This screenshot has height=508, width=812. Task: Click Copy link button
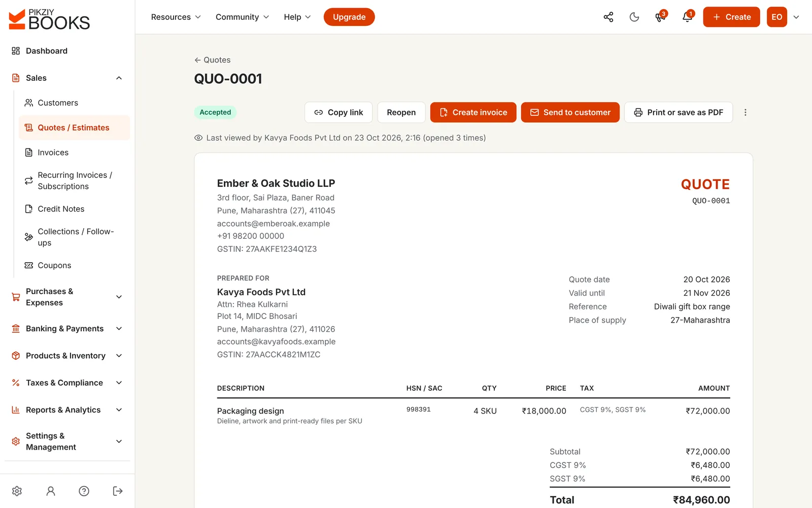tap(339, 112)
